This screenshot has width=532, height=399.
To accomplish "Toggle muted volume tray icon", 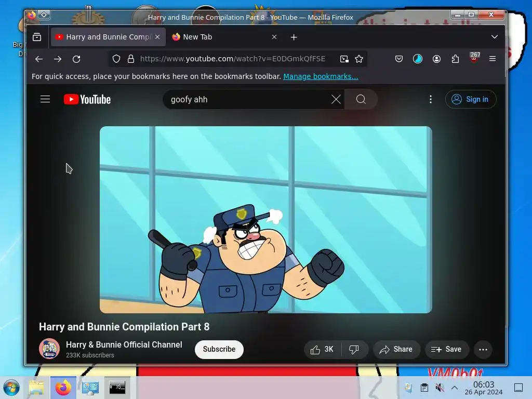I will (440, 388).
